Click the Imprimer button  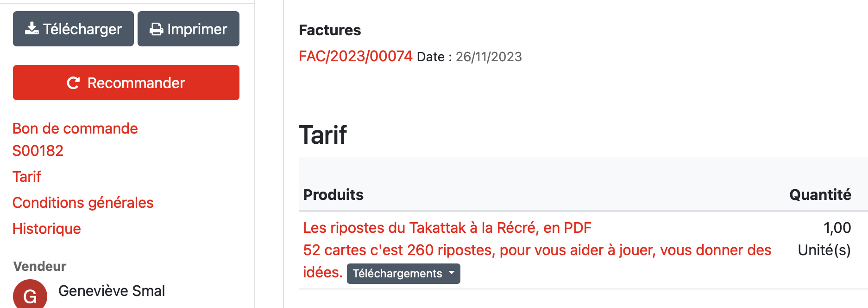189,29
